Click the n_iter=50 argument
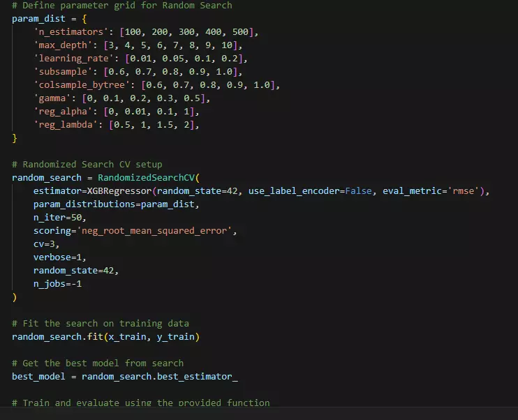The image size is (518, 420). pos(57,218)
